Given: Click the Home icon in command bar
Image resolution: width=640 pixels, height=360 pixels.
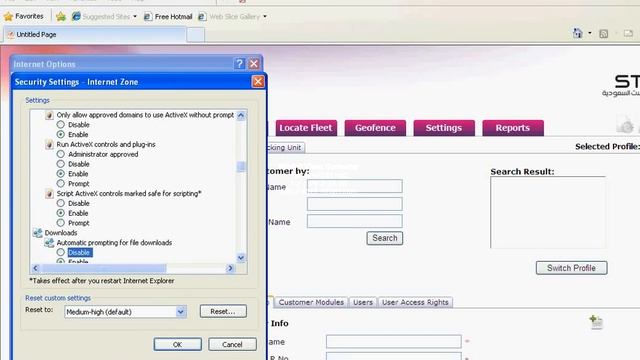Looking at the screenshot, I should click(578, 33).
